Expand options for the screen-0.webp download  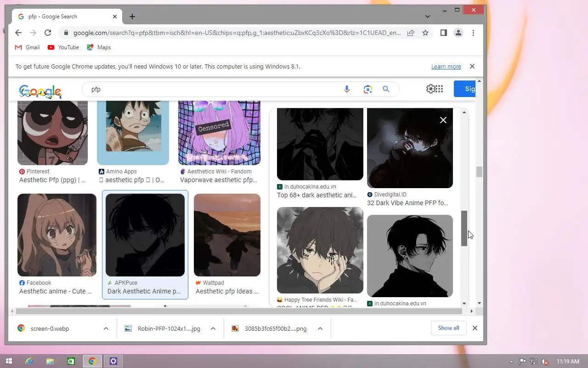tap(106, 328)
